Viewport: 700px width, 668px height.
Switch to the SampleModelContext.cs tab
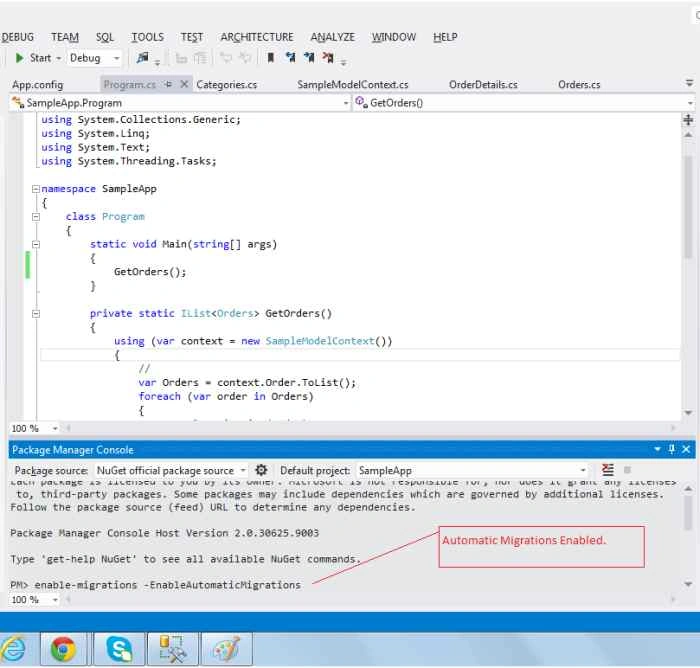tap(353, 84)
